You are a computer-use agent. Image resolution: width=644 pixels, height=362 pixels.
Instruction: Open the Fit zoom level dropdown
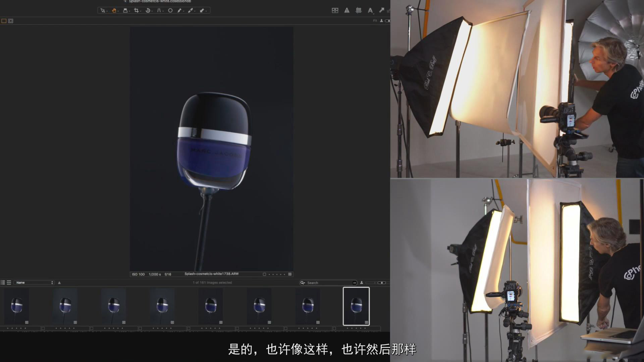coord(375,20)
